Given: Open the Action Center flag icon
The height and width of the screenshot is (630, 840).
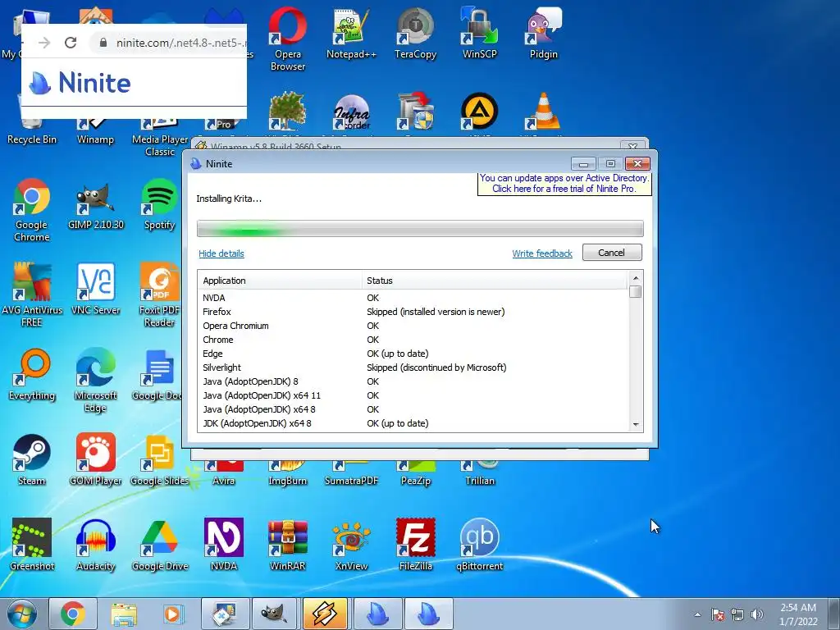Looking at the screenshot, I should [718, 614].
